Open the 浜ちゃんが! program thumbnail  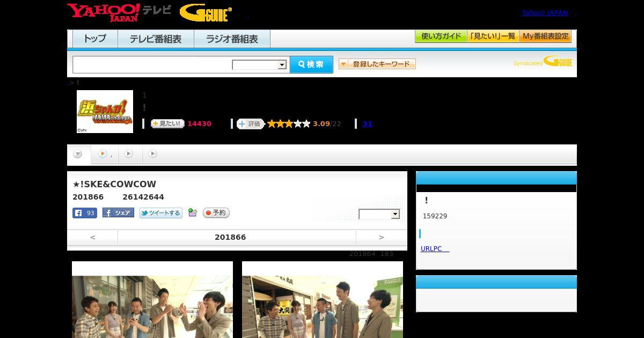coord(105,112)
